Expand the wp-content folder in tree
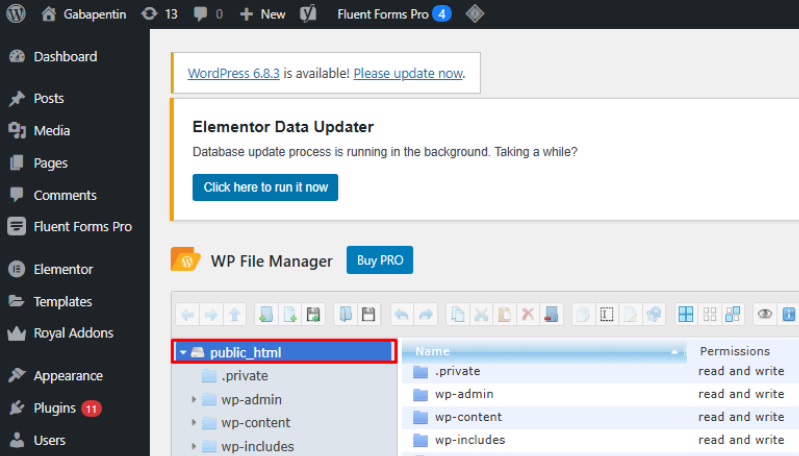Viewport: 799px width, 456px height. click(194, 423)
